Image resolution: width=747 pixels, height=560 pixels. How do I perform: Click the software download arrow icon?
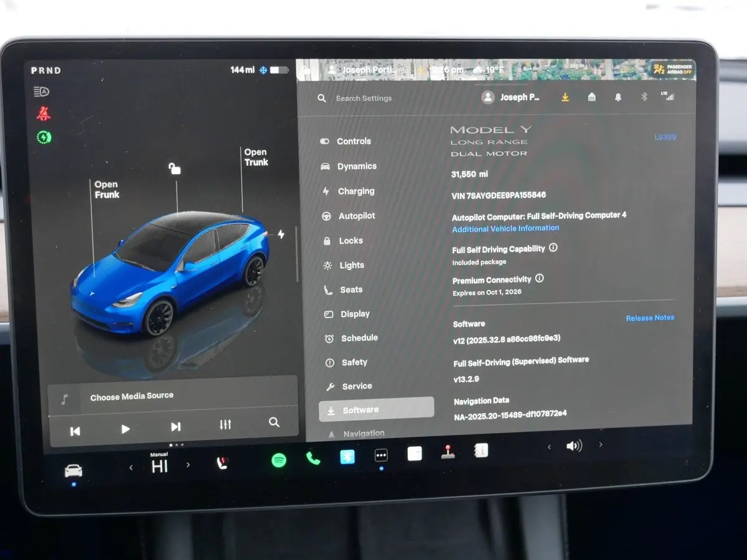565,97
